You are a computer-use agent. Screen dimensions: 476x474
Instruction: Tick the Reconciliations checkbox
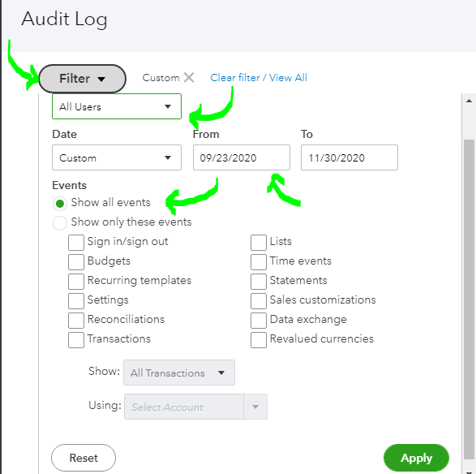[x=76, y=321]
